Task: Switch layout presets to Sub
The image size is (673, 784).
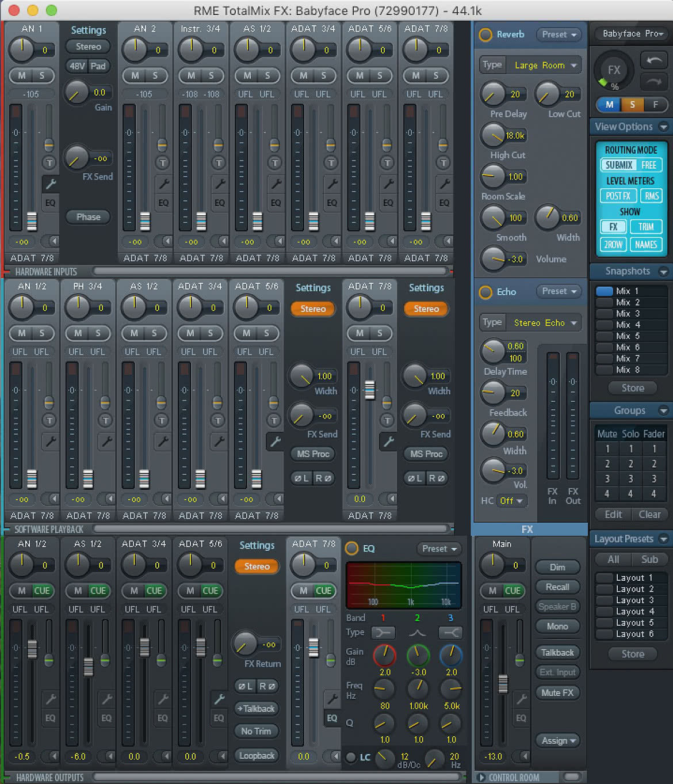Action: click(x=649, y=560)
